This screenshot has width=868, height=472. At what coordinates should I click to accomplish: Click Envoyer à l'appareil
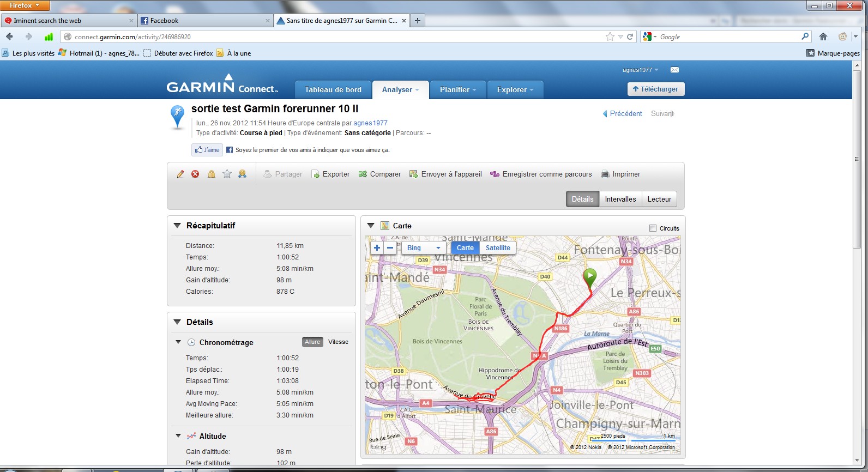point(445,174)
